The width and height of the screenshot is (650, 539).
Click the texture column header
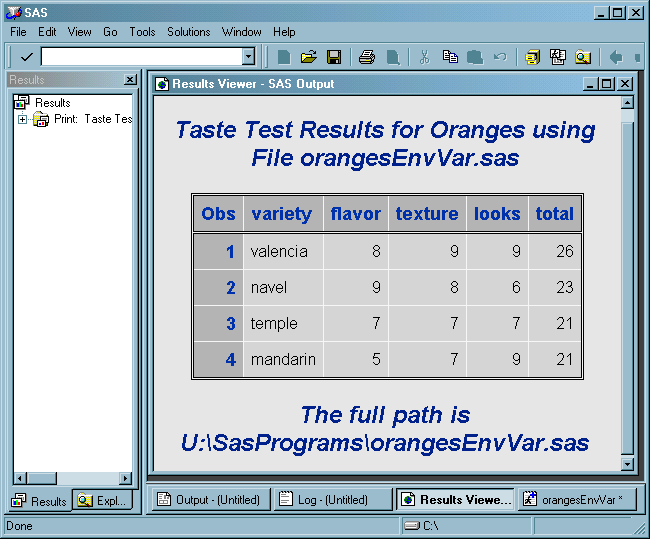point(427,214)
